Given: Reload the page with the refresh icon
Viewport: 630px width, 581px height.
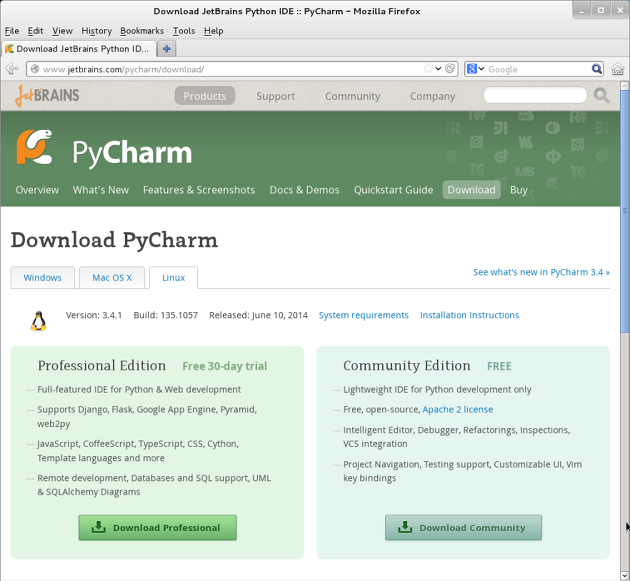Looking at the screenshot, I should (x=450, y=69).
